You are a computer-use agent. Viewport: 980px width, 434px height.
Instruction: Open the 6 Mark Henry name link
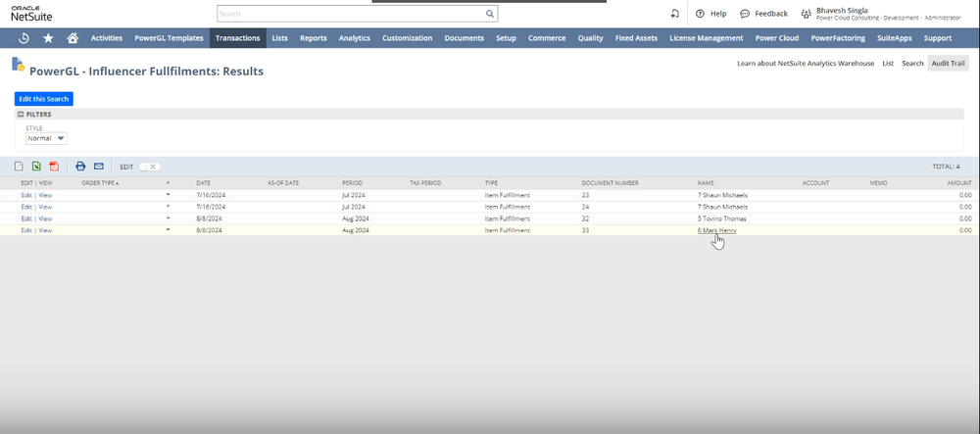point(717,230)
